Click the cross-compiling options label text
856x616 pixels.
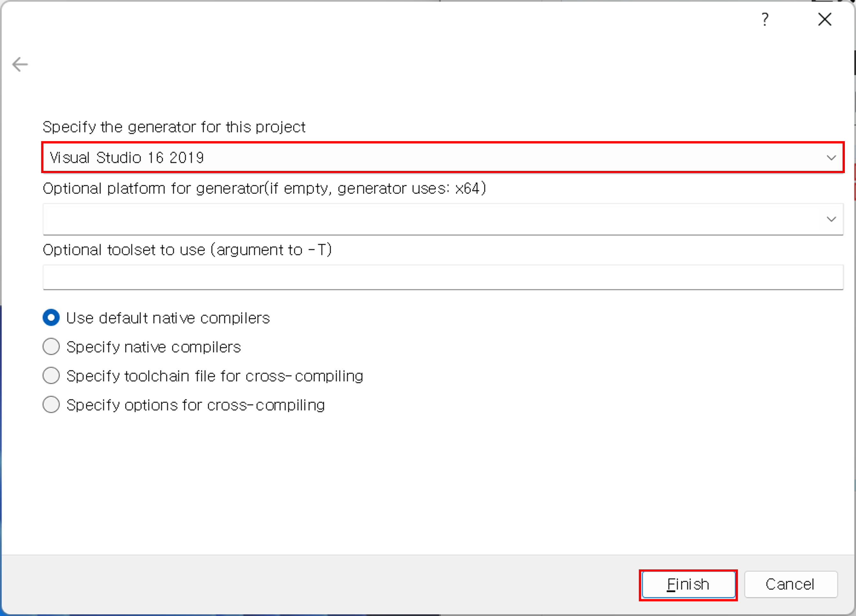tap(195, 405)
